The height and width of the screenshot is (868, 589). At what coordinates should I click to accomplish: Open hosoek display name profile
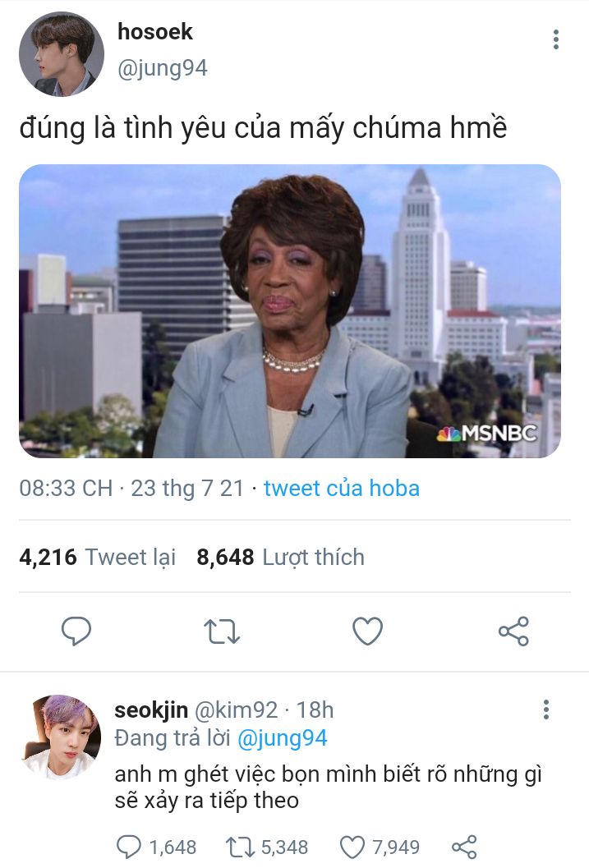(155, 32)
